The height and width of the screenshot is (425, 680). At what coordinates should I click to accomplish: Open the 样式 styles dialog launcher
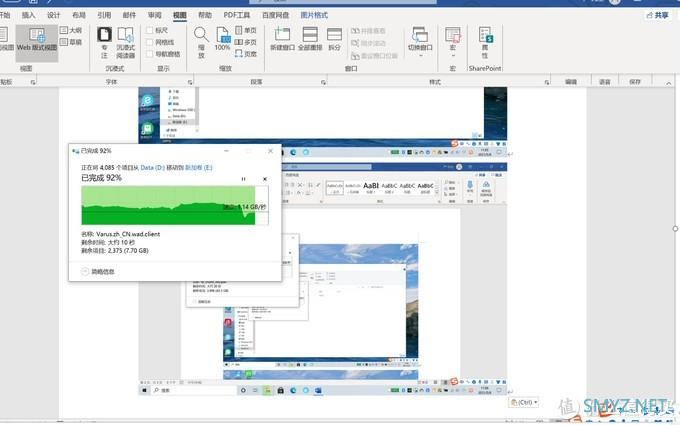tap(547, 82)
